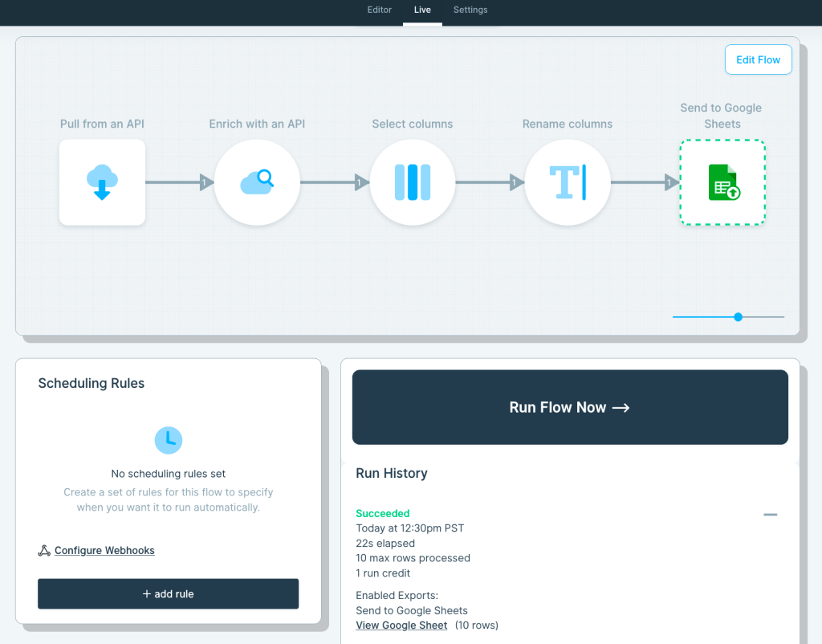Click the Run History heading
This screenshot has width=822, height=644.
[392, 473]
